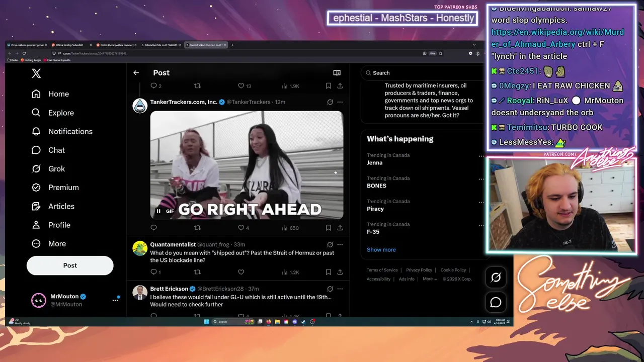Like the TankerTrackers GIF post

click(x=241, y=228)
